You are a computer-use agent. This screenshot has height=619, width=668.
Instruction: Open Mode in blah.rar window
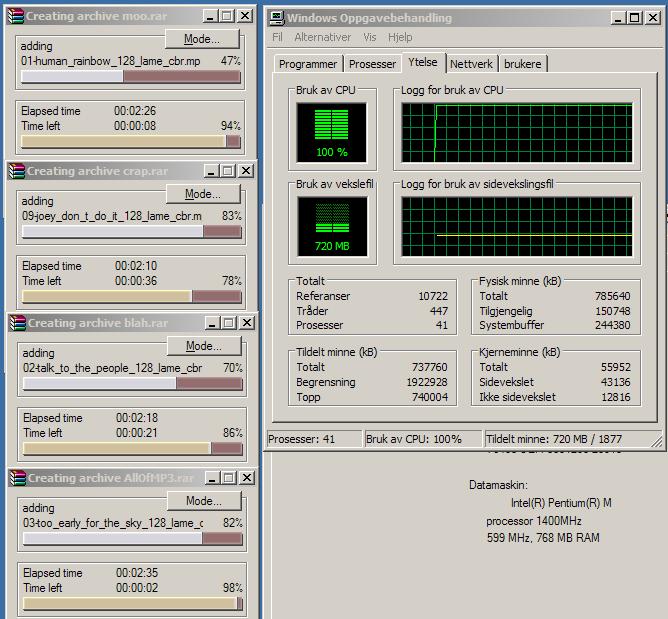click(x=204, y=345)
